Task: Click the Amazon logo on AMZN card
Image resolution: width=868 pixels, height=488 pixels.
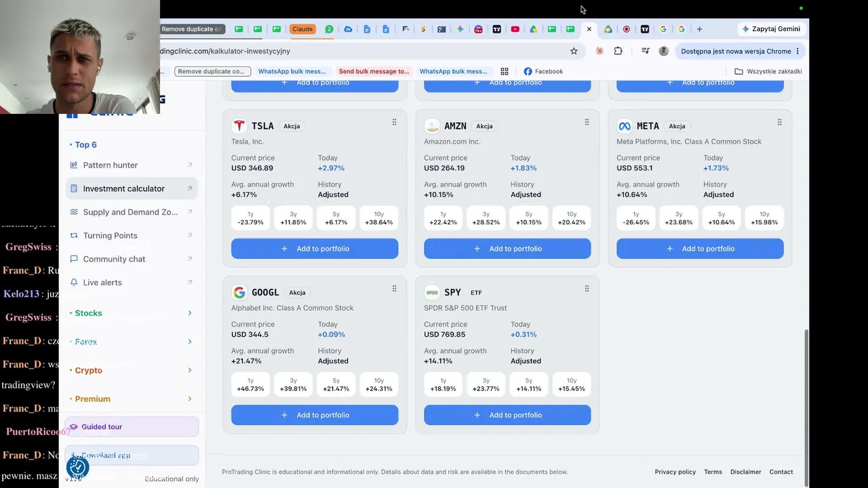Action: 431,126
